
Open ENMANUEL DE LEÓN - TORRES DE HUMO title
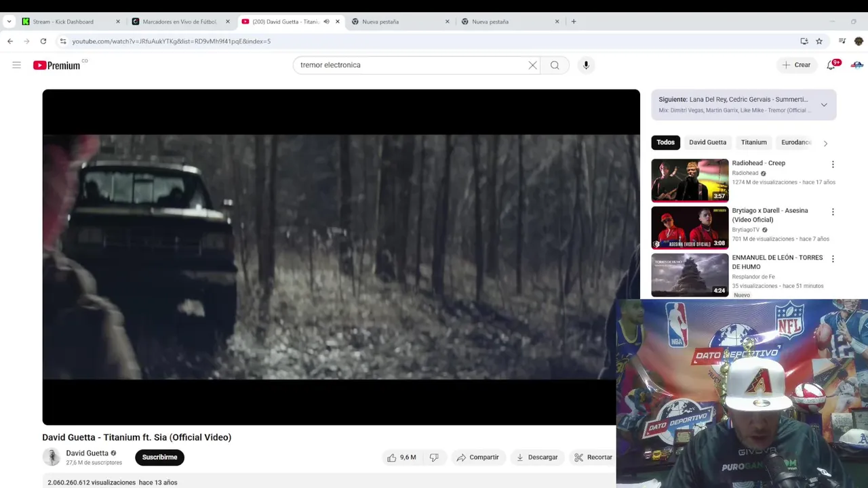tap(777, 262)
